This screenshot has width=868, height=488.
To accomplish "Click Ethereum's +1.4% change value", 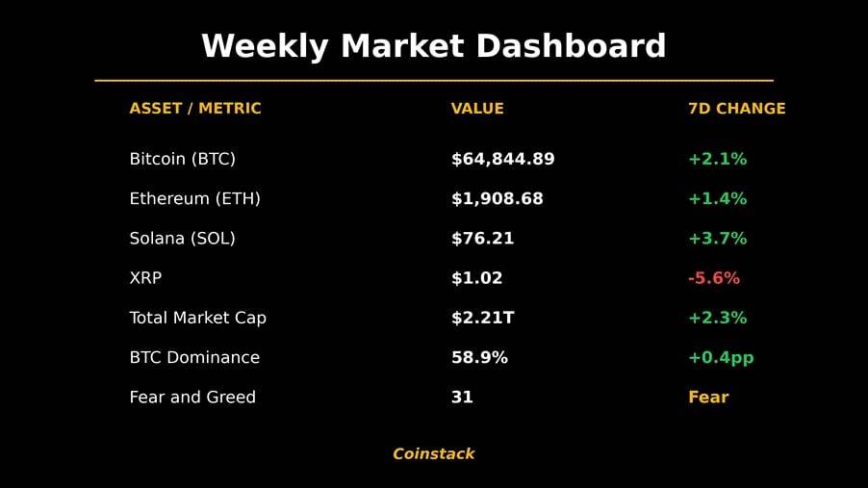I will pos(718,198).
